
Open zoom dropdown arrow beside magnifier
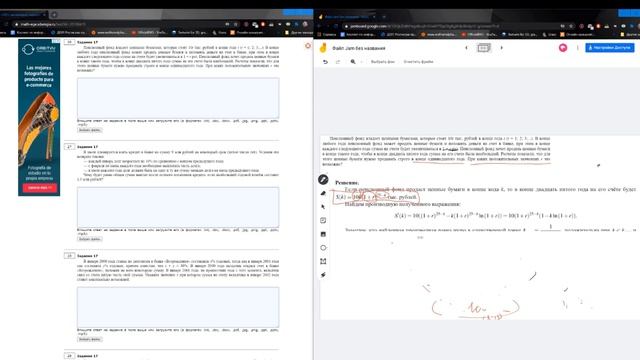361,62
